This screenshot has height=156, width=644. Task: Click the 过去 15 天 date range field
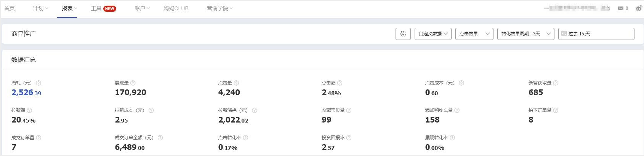596,34
